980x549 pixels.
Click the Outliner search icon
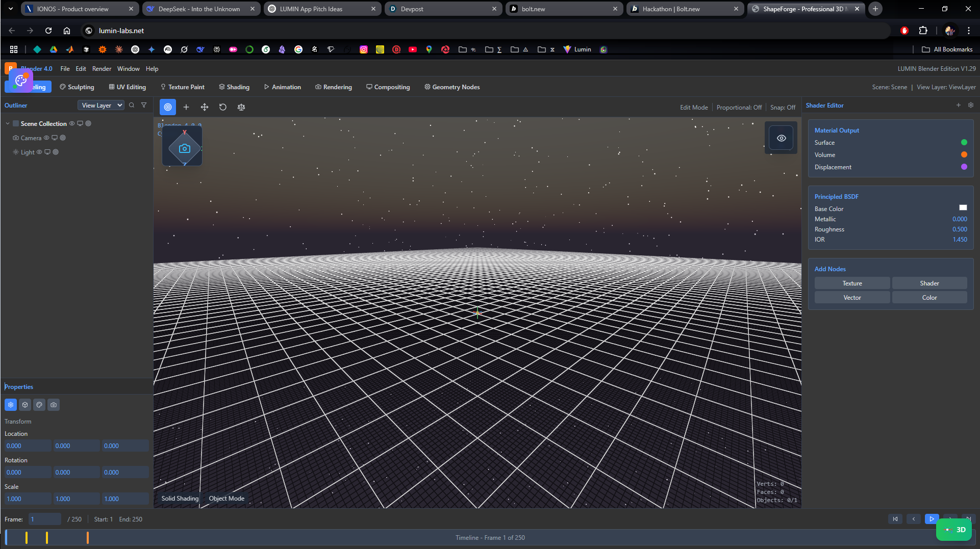[x=132, y=105]
